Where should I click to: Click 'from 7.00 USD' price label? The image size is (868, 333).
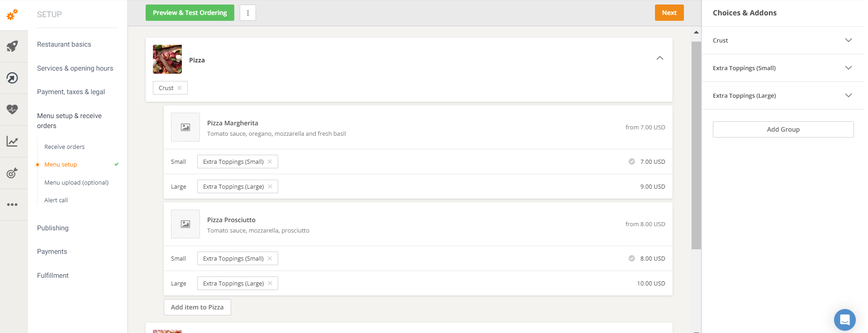click(x=645, y=127)
